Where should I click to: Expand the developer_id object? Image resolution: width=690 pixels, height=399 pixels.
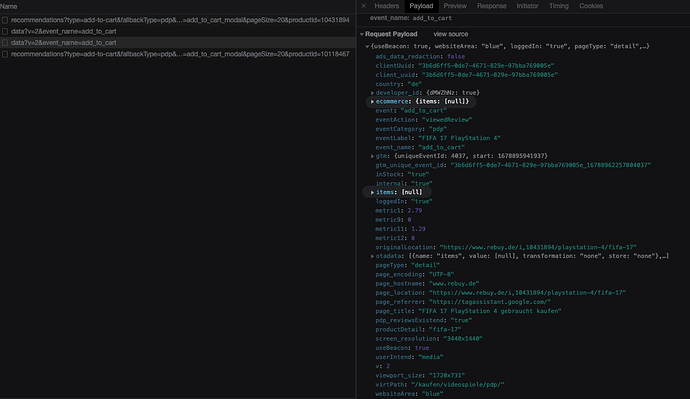click(372, 93)
